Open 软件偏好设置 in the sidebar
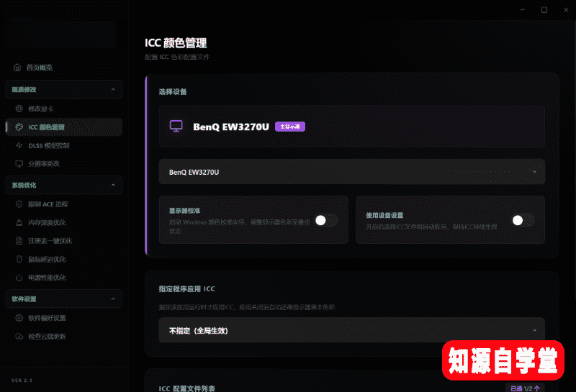This screenshot has height=392, width=576. pyautogui.click(x=64, y=318)
